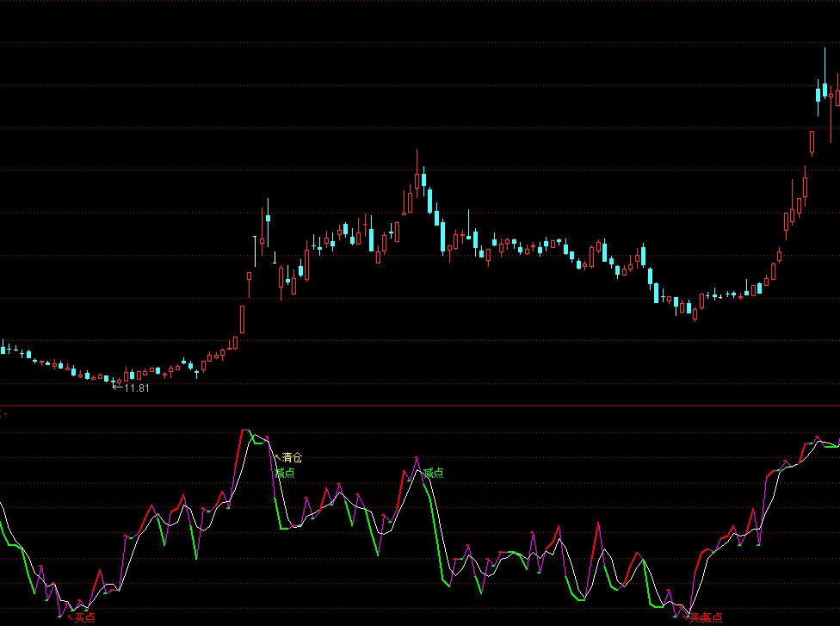Viewport: 840px width, 626px height.
Task: Select the indicator trough just above "买卖点"
Action: click(x=689, y=611)
